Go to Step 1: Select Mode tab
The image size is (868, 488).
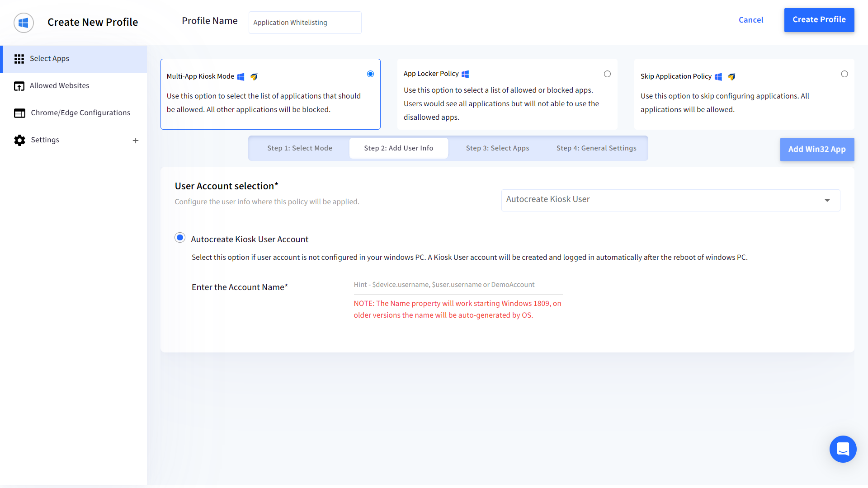pyautogui.click(x=300, y=148)
